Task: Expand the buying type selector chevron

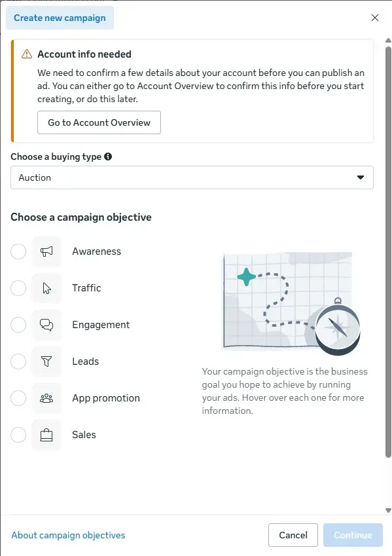Action: (x=361, y=177)
